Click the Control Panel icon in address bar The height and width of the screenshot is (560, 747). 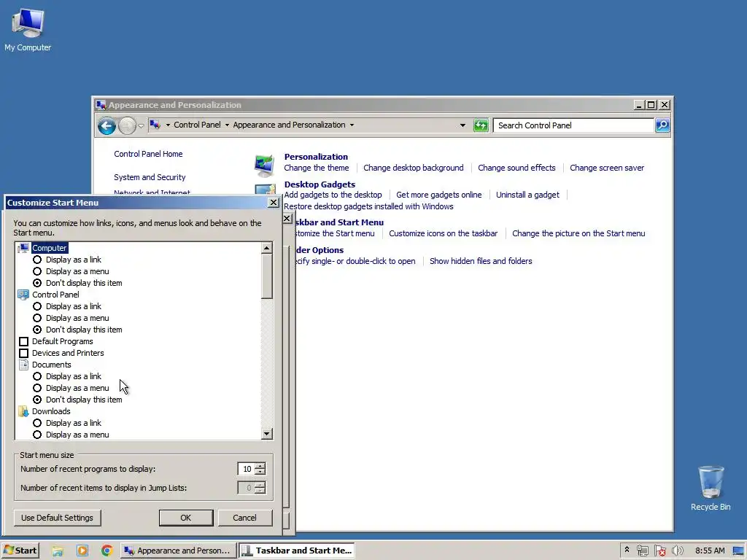[x=155, y=125]
